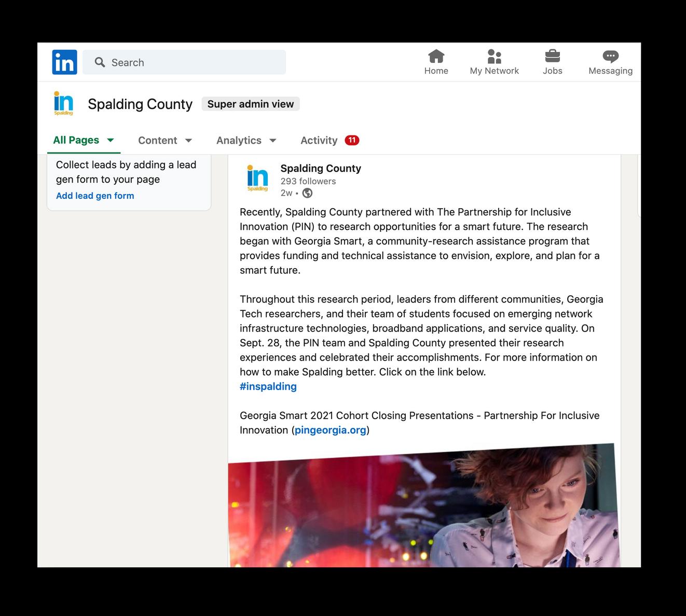Click the Add lead gen form link
Image resolution: width=686 pixels, height=616 pixels.
tap(95, 196)
